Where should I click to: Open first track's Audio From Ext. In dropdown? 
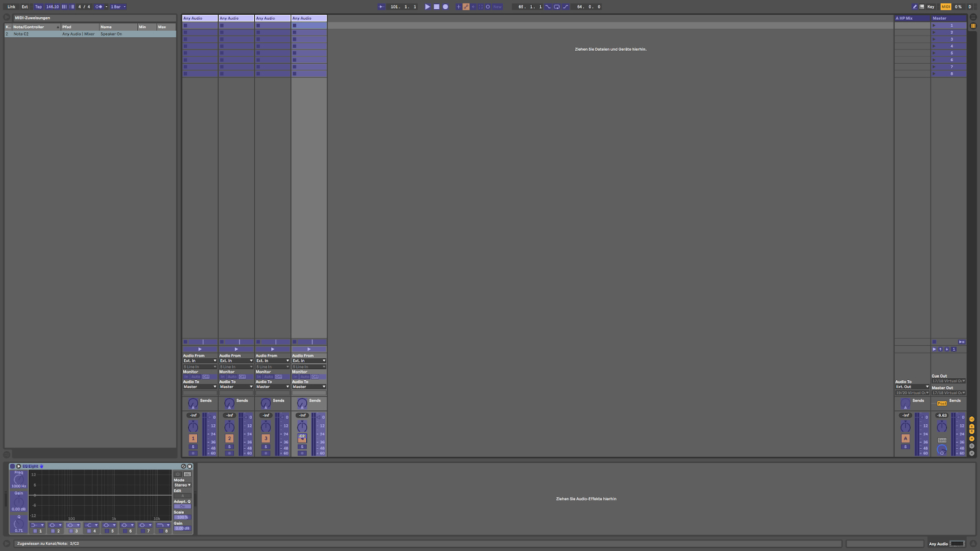click(x=200, y=361)
